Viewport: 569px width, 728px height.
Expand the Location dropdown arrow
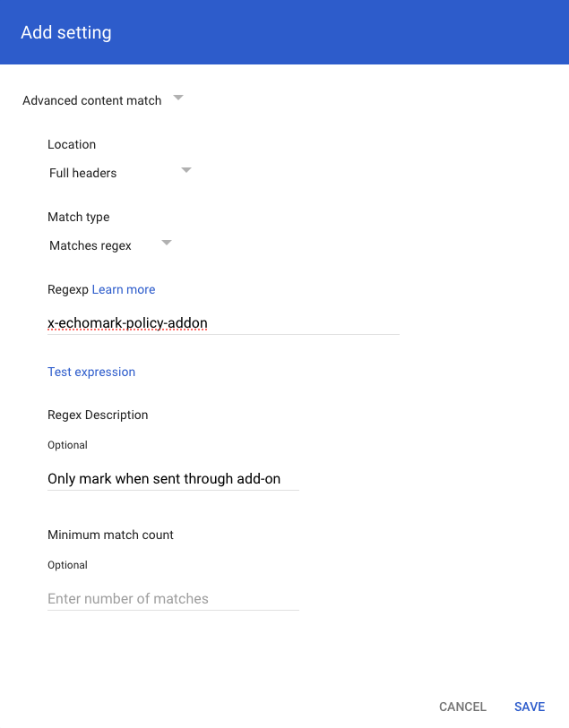click(x=185, y=170)
